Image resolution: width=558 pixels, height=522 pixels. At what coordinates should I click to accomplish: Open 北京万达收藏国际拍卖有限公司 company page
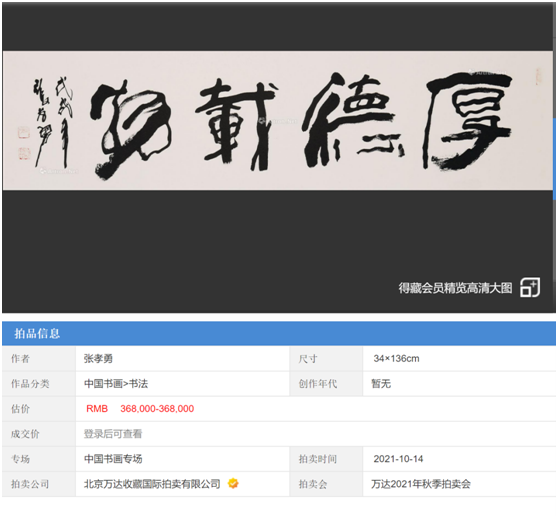tap(152, 484)
